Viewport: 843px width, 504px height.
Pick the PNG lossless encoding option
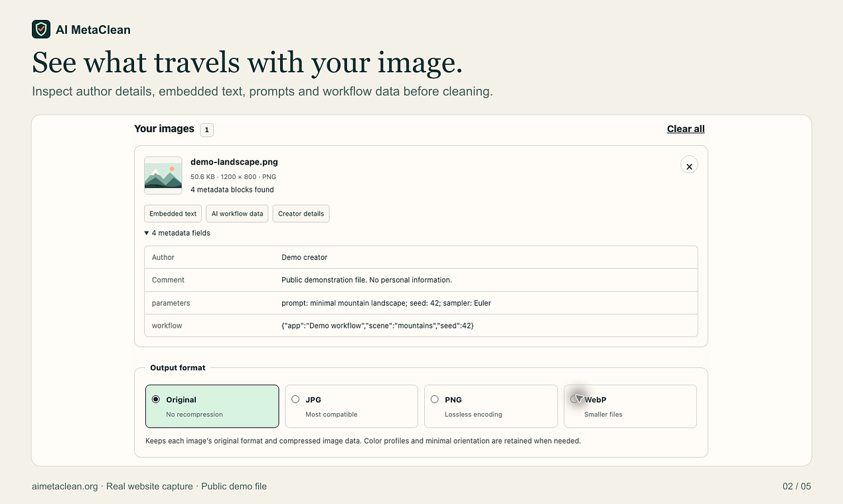491,407
